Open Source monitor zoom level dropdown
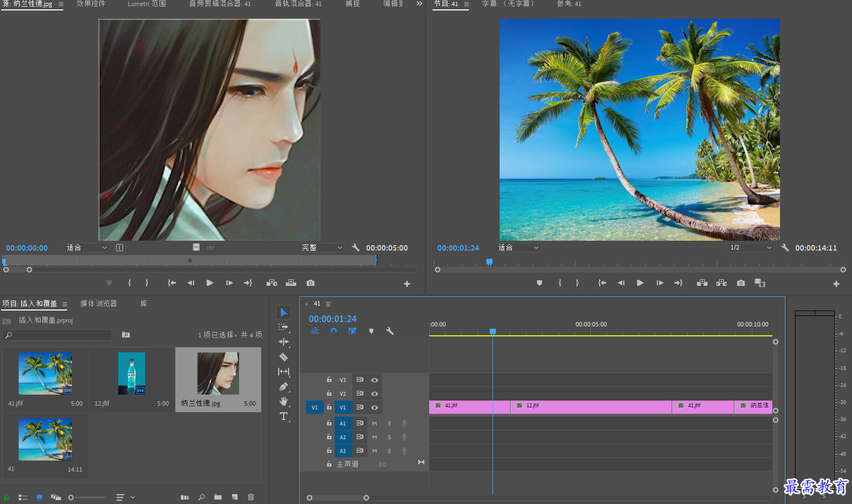 pos(87,248)
